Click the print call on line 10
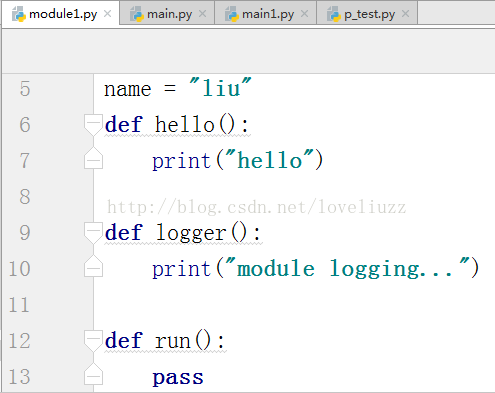 (182, 269)
